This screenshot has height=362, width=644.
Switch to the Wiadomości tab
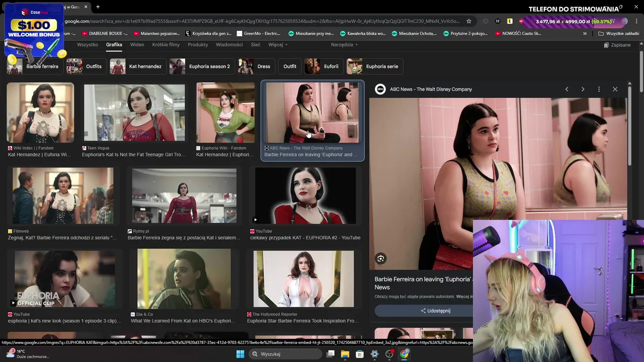click(x=229, y=45)
